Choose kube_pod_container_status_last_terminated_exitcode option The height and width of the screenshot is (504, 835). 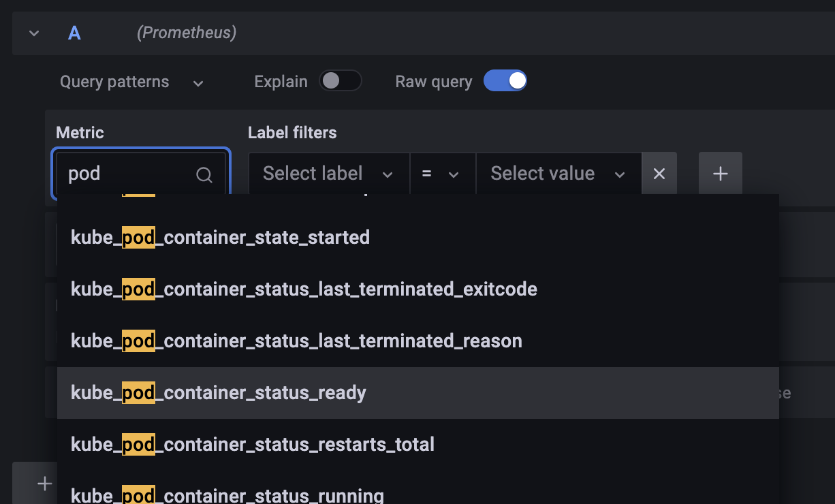coord(304,289)
